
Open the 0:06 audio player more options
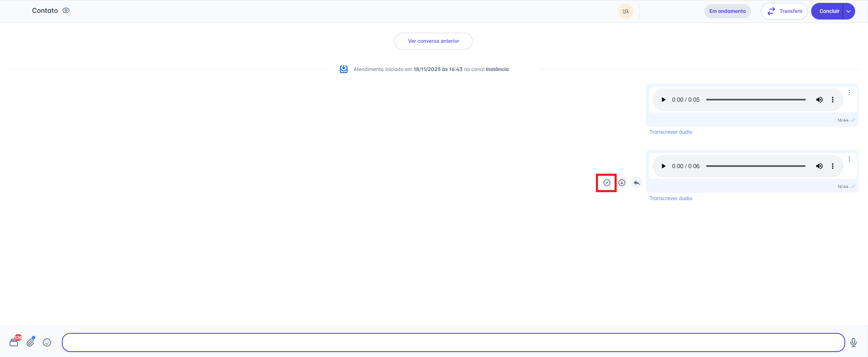[x=833, y=166]
